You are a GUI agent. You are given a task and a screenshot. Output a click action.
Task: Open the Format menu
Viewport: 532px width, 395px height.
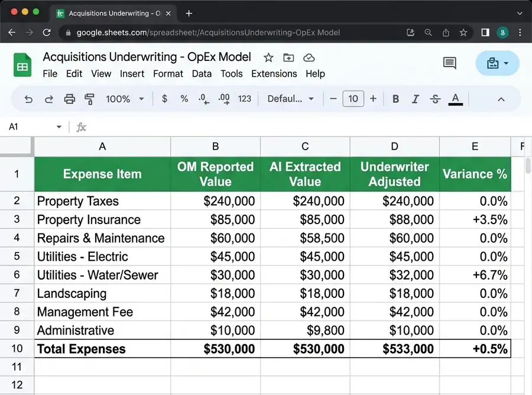pos(168,74)
